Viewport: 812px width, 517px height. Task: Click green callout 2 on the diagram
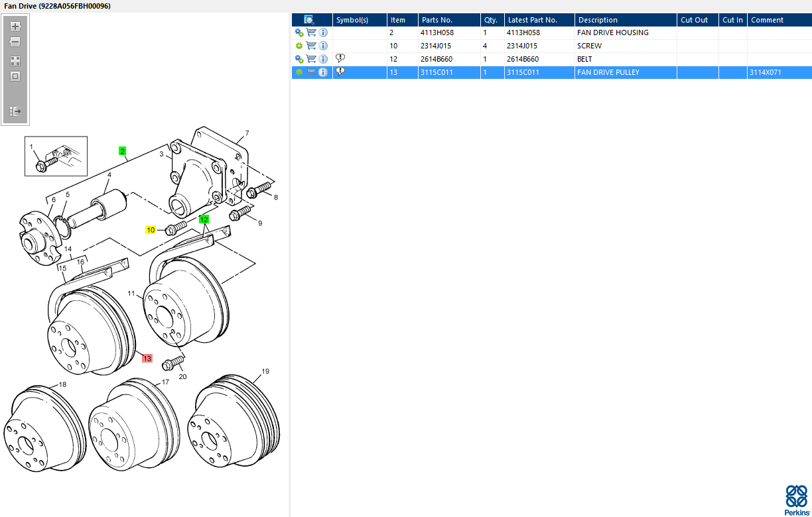coord(123,151)
